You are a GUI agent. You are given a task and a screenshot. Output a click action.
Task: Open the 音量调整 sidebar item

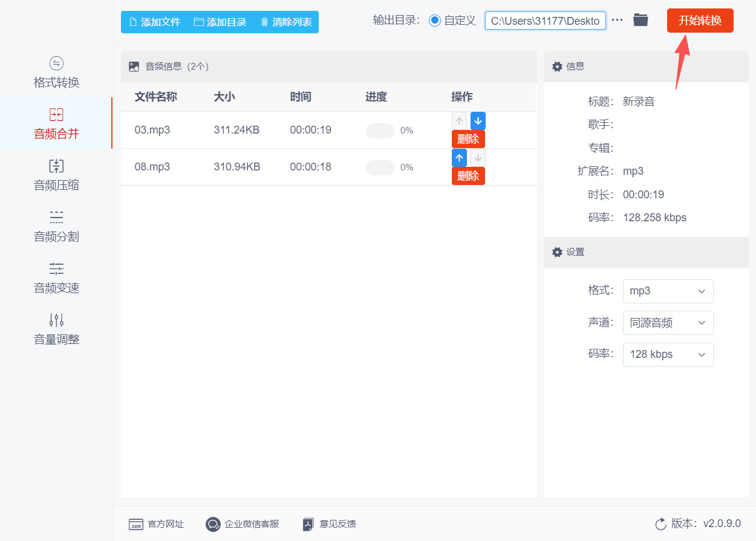tap(56, 329)
